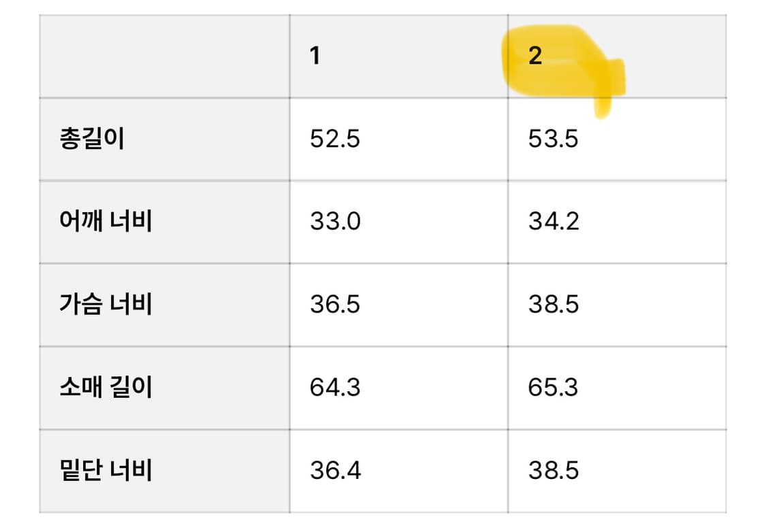Select the 밑단 너비 row label
Image resolution: width=766 pixels, height=532 pixels.
pyautogui.click(x=106, y=470)
